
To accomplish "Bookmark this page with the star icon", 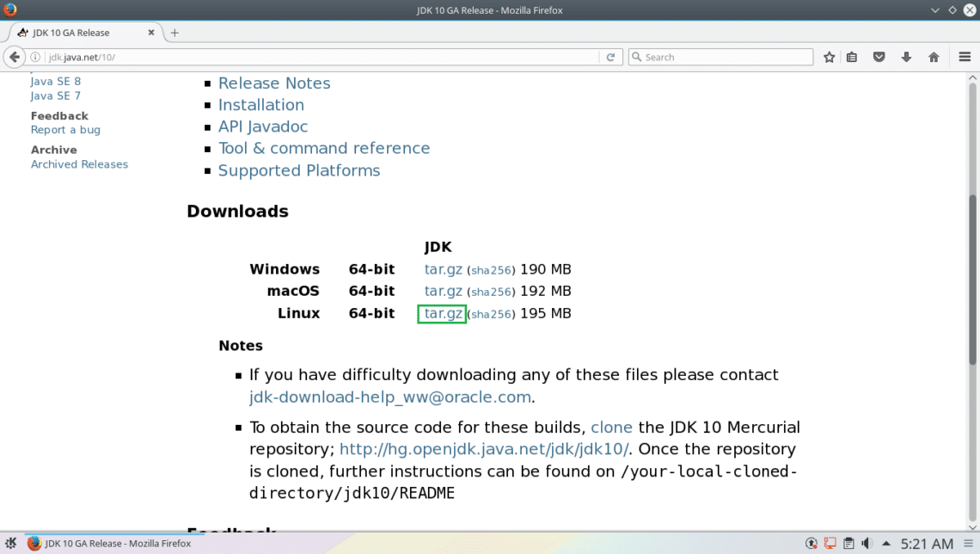I will 829,57.
